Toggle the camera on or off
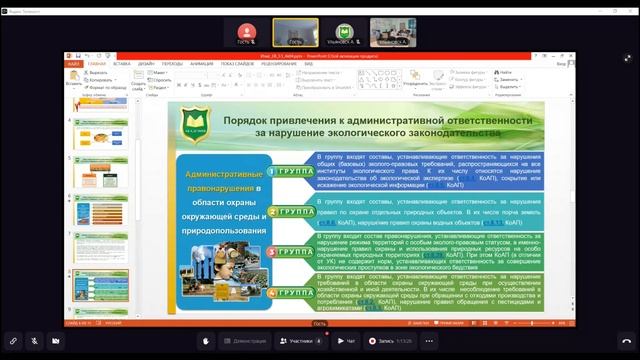The image size is (640, 360). (x=56, y=341)
